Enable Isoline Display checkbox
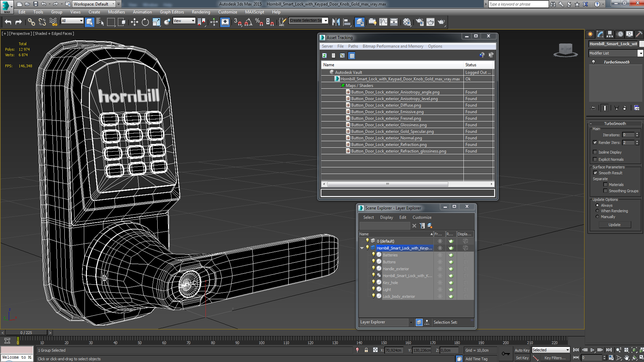 click(595, 152)
